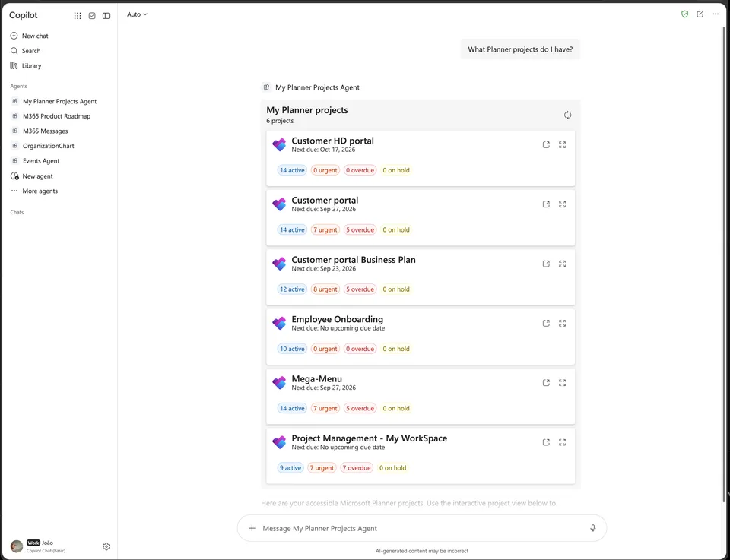Open the João work account profile
This screenshot has width=730, height=560.
pyautogui.click(x=38, y=546)
